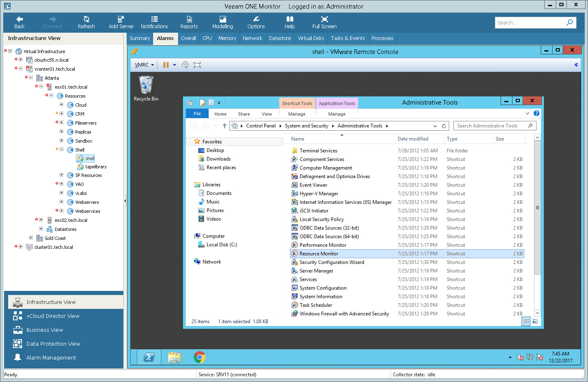Select the Recycle Bin on remote desktop
Image resolution: width=588 pixels, height=382 pixels.
[x=146, y=89]
